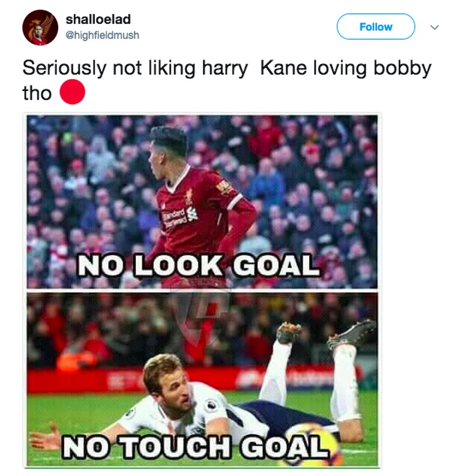Viewport: 451px width, 476px height.
Task: Click the red circle emoji after "tho"
Action: point(72,92)
